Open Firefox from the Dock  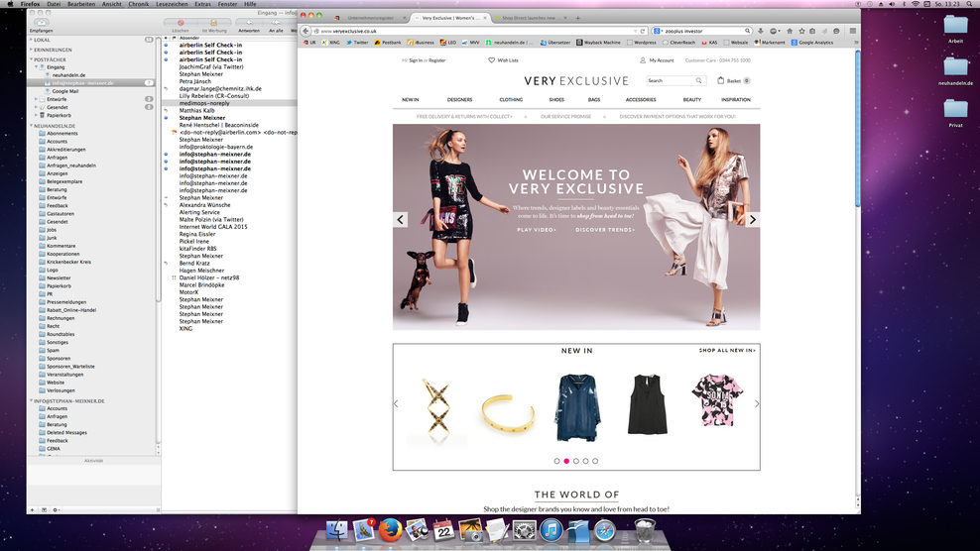[391, 530]
